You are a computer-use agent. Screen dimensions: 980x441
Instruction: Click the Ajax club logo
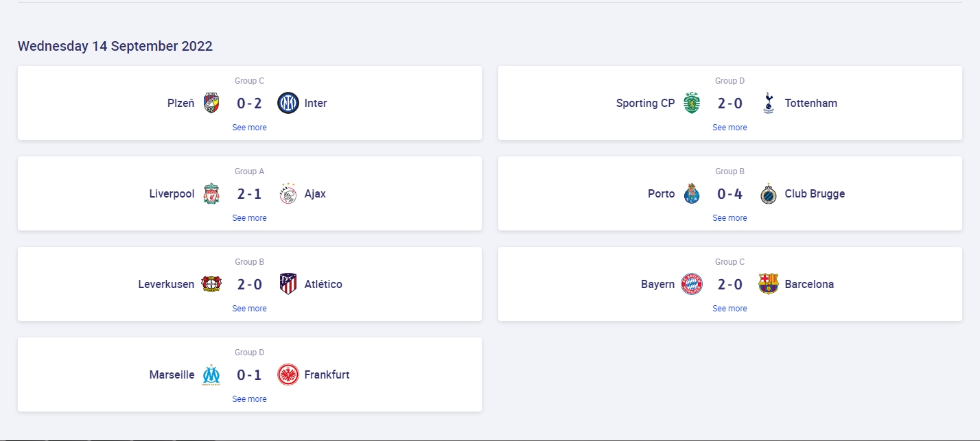pos(288,194)
